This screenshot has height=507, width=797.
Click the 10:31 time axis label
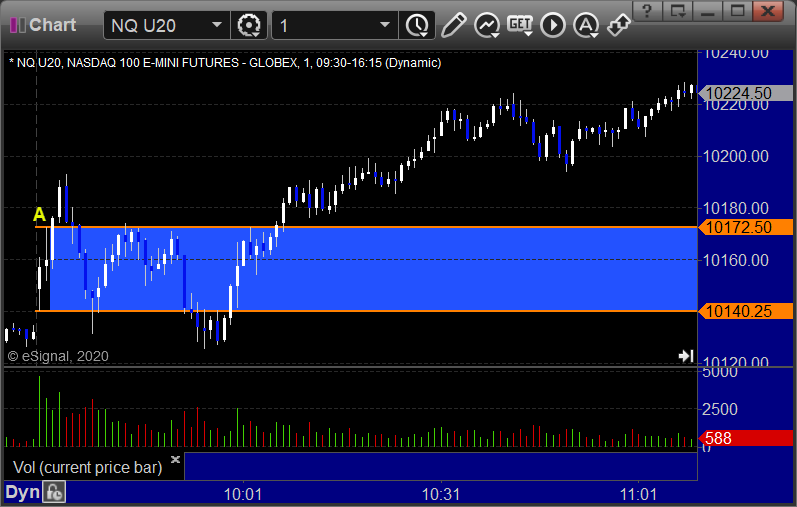441,494
